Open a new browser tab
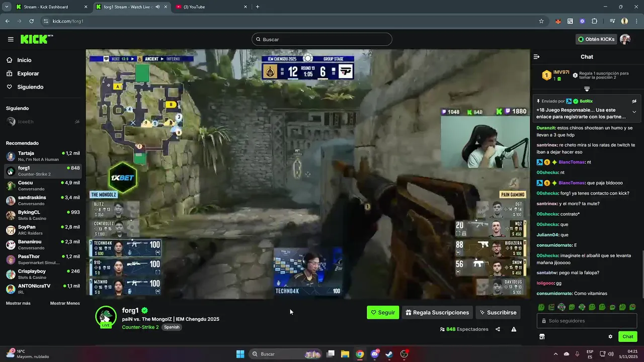This screenshot has height=362, width=644. pos(258,7)
